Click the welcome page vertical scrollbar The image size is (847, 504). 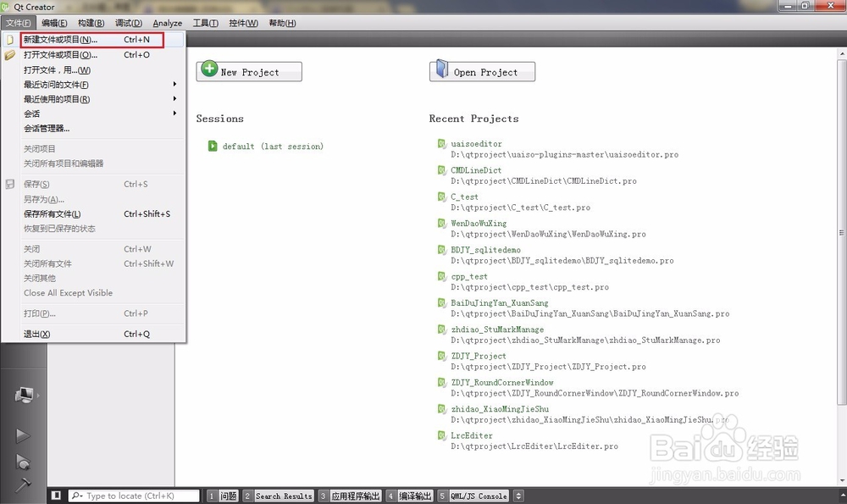(842, 232)
